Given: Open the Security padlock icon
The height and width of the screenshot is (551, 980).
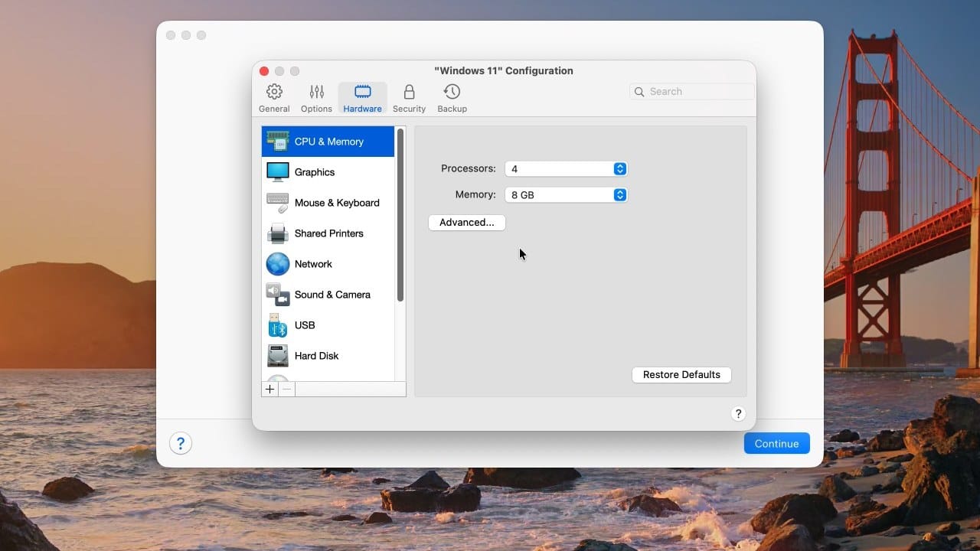Looking at the screenshot, I should click(409, 92).
